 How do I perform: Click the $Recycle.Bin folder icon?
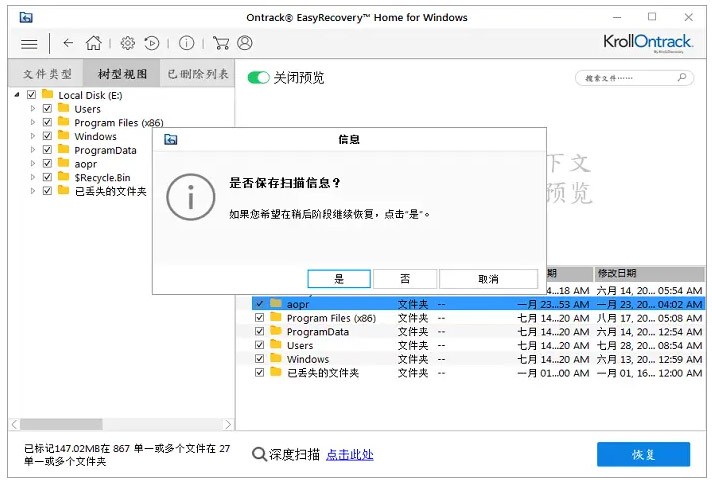(64, 177)
